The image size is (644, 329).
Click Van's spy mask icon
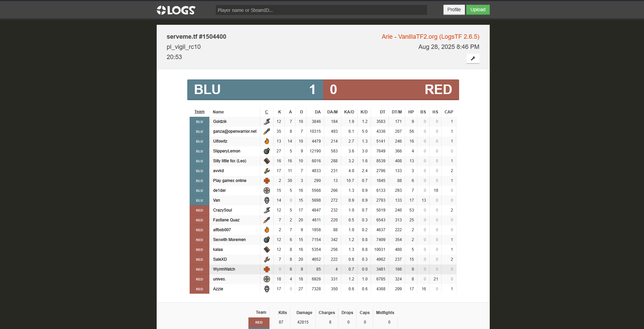tap(267, 200)
